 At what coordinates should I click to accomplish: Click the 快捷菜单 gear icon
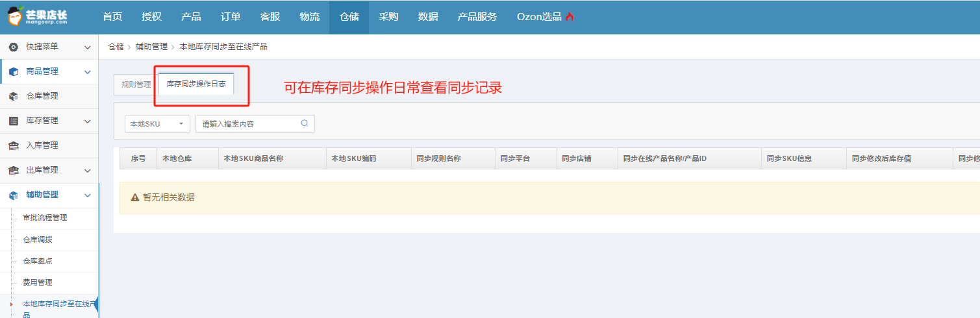tap(13, 47)
